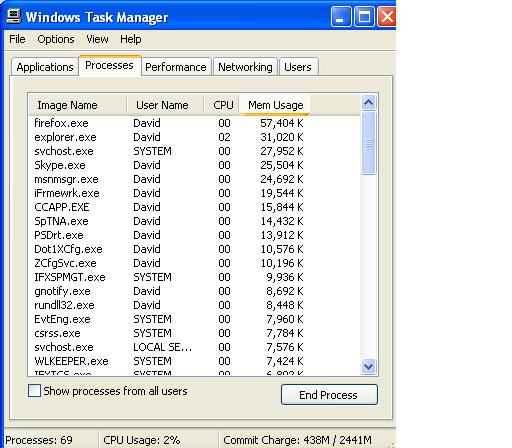Click the 9,936 K memory value
The height and width of the screenshot is (448, 512).
click(x=285, y=277)
